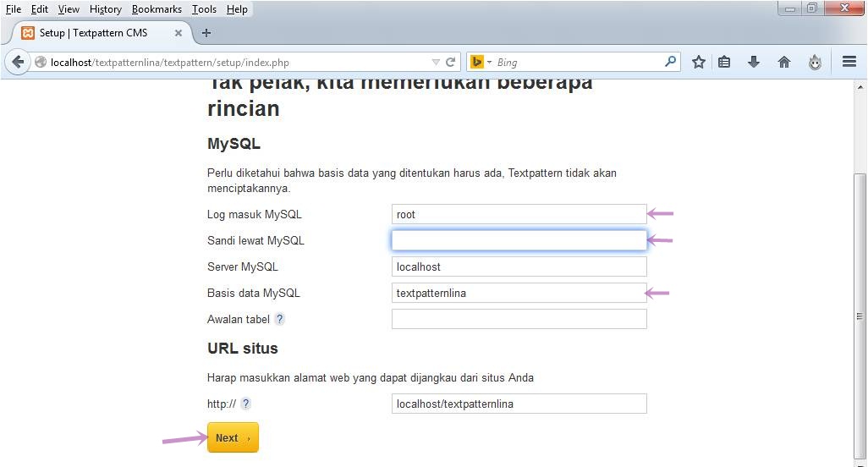Open a new tab with plus button
Viewport: 868px width, 467px height.
point(206,33)
